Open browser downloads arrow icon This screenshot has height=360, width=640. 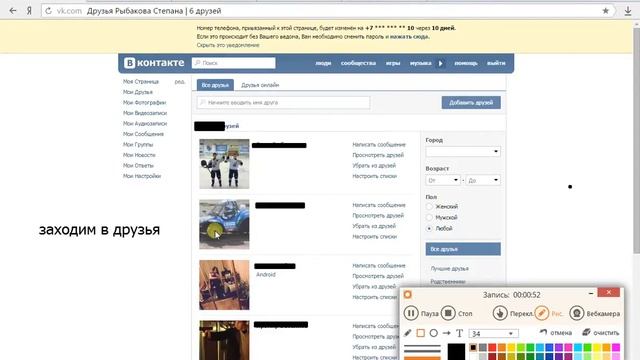(628, 11)
